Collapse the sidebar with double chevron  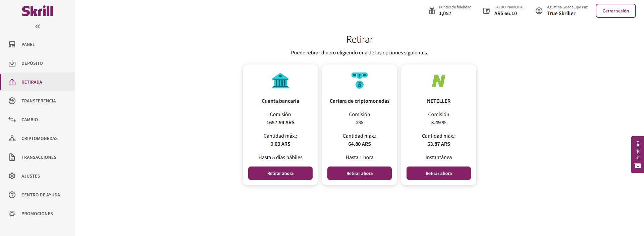point(38,27)
